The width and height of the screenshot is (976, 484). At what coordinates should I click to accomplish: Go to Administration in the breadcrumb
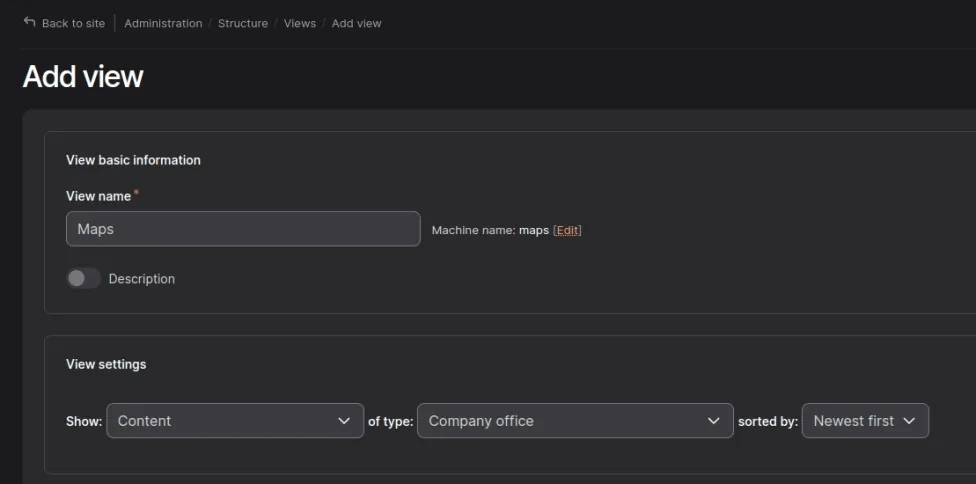tap(163, 23)
